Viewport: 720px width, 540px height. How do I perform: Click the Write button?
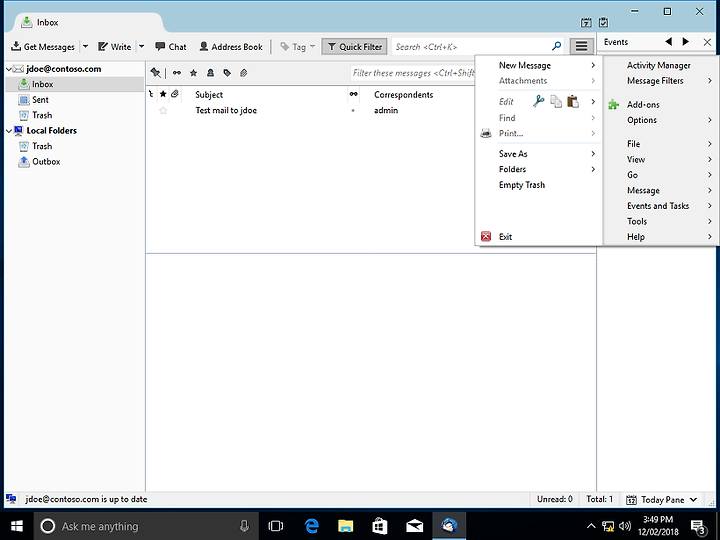[x=115, y=46]
